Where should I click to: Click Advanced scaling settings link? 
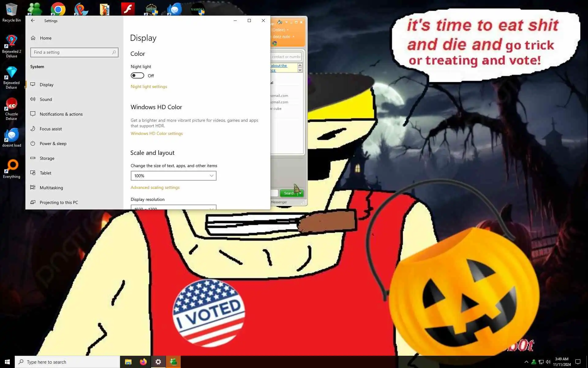(155, 187)
